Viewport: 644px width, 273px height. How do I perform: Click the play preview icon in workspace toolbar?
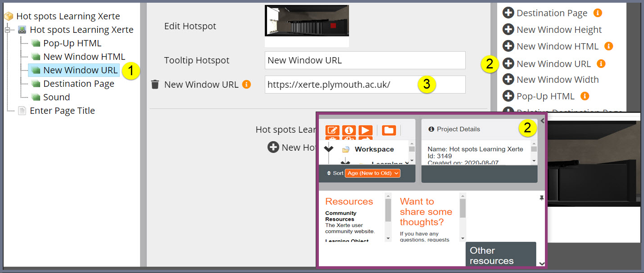(365, 130)
